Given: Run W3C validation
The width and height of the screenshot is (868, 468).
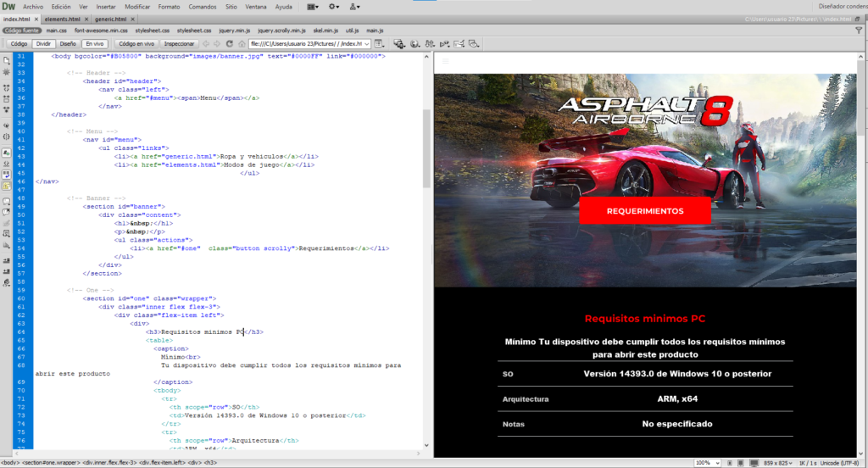Looking at the screenshot, I should click(444, 44).
